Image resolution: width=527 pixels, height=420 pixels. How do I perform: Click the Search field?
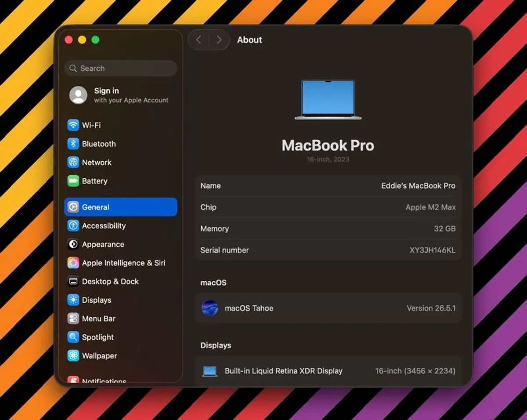pos(120,69)
